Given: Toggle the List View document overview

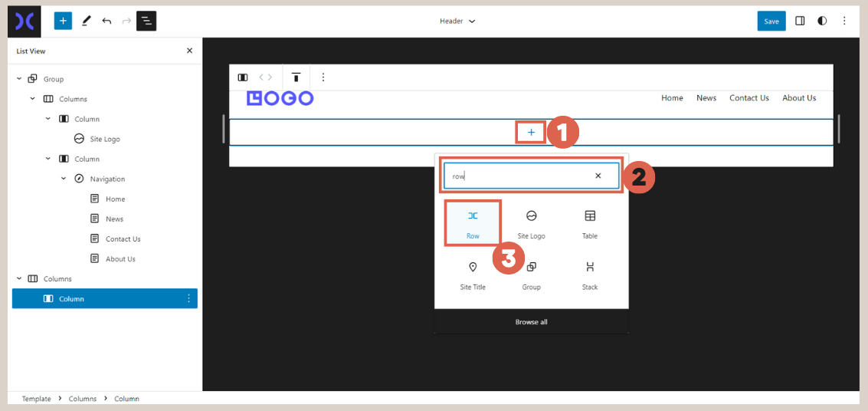Looking at the screenshot, I should tap(146, 21).
